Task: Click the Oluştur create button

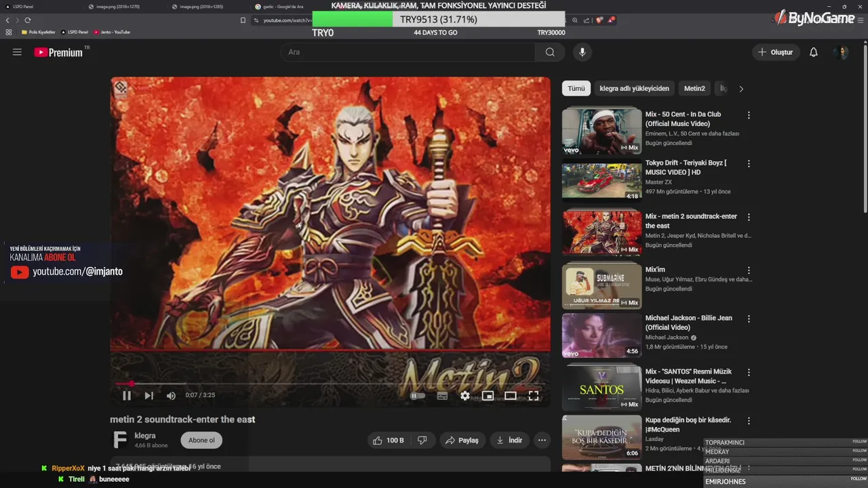Action: tap(776, 52)
